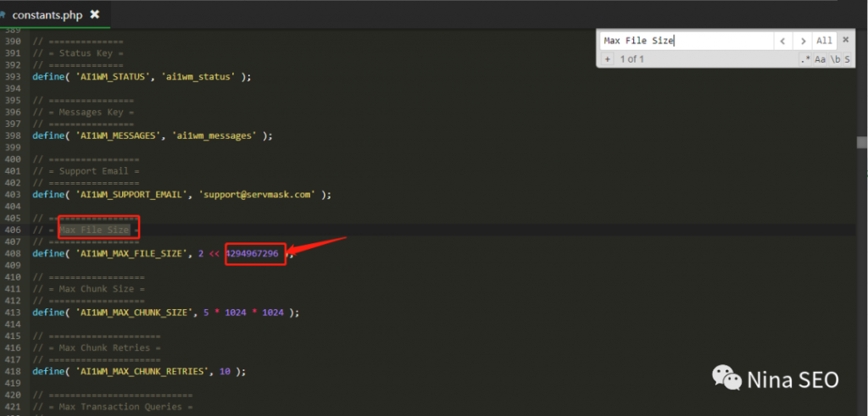Click the 'Status Key' comment
This screenshot has height=416, width=868.
[86, 53]
